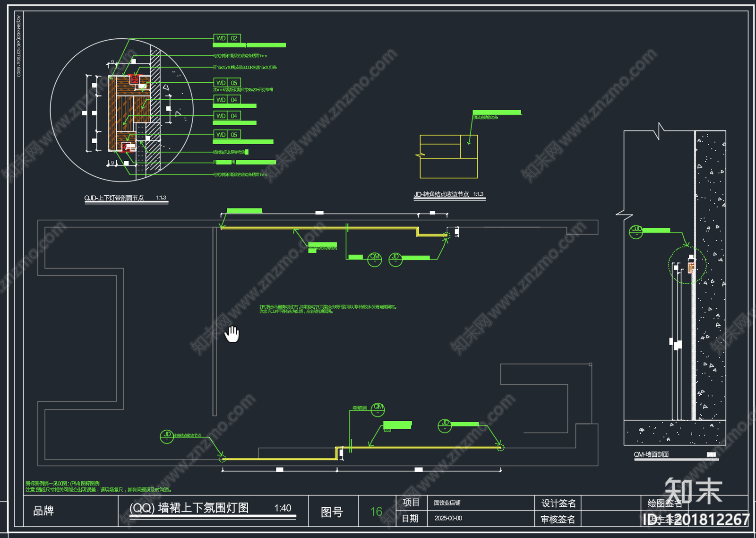This screenshot has height=538, width=756.
Task: Select the "开15x15/10槽" light strip note
Action: coord(245,68)
